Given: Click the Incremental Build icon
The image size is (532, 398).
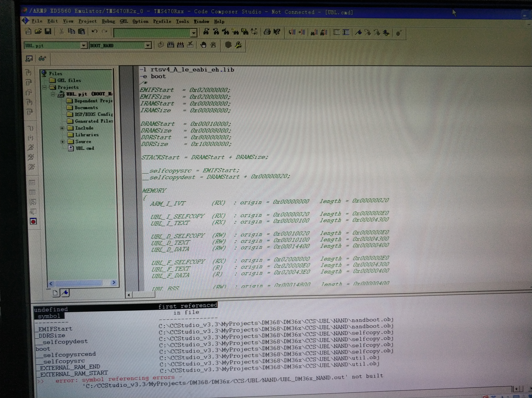Looking at the screenshot, I should click(x=170, y=45).
